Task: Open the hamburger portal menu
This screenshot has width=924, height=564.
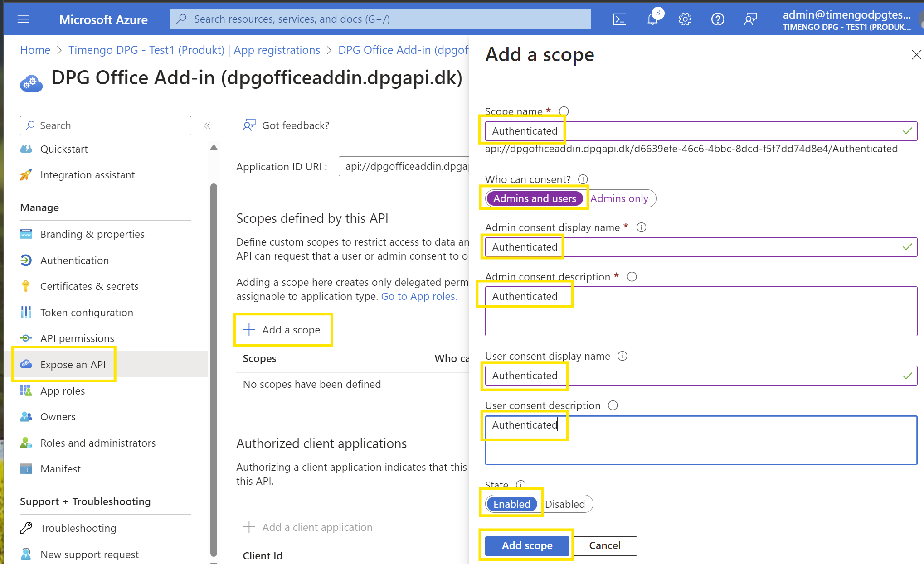Action: 23,19
